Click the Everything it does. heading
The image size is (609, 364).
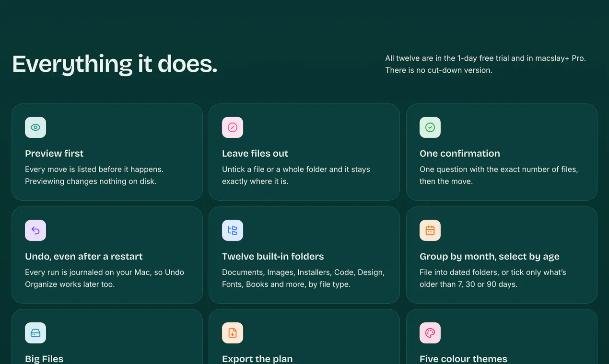point(115,64)
